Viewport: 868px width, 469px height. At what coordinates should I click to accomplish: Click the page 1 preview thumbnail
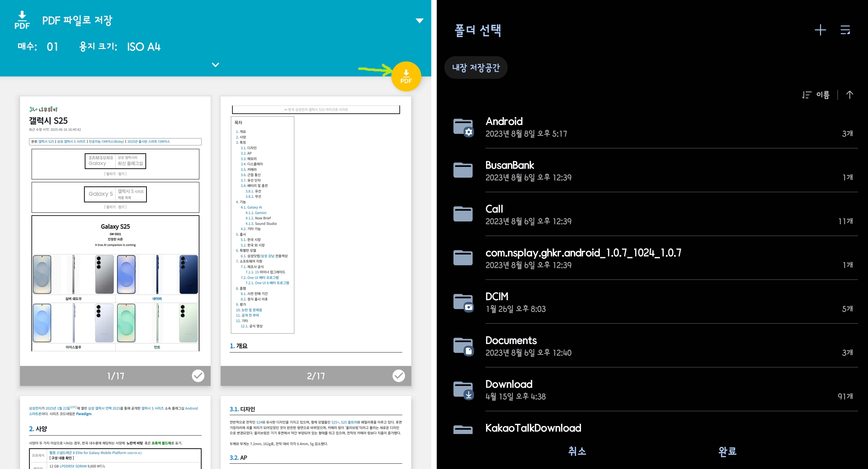(x=115, y=231)
